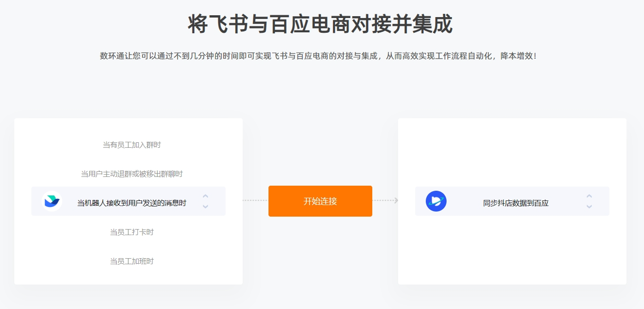Viewport: 644px width, 309px height.
Task: Choose 当用户主动退群或被移出群聊时 trigger
Action: tap(131, 174)
